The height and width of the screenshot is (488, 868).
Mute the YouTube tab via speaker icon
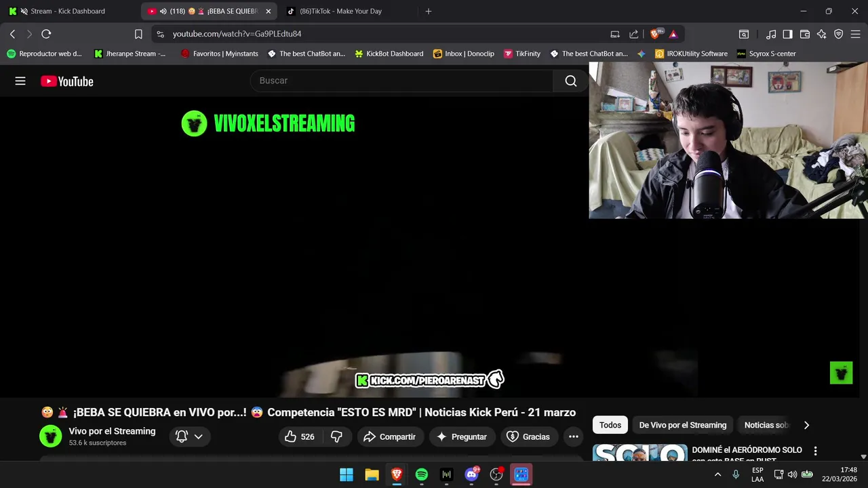(x=163, y=12)
